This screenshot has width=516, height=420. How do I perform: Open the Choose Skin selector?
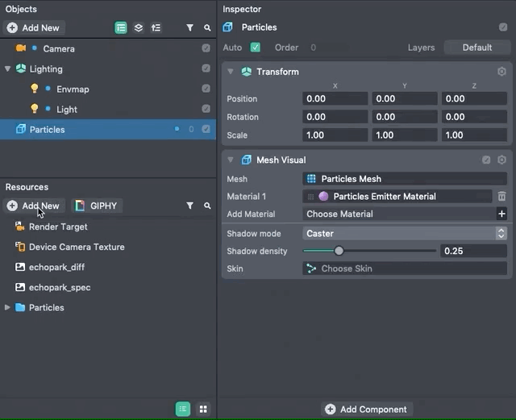405,268
